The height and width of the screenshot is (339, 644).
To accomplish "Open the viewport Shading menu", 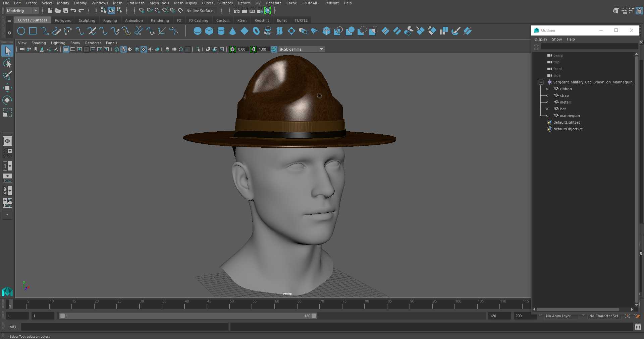I will point(39,43).
